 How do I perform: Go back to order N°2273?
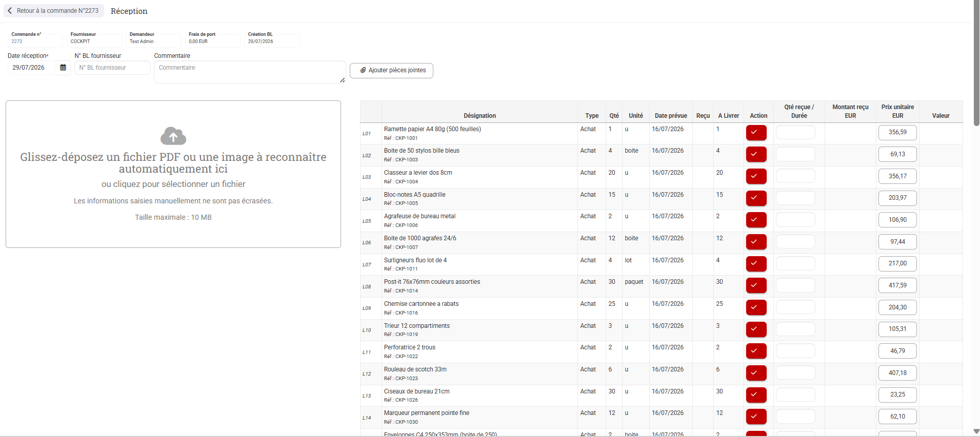tap(54, 11)
